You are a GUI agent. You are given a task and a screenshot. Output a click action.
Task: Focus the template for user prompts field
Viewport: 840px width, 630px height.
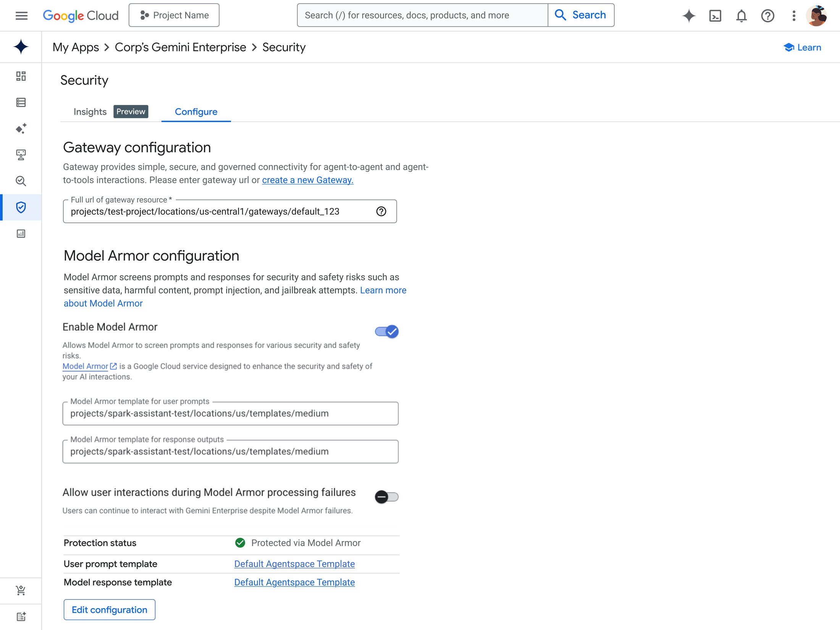pos(231,414)
